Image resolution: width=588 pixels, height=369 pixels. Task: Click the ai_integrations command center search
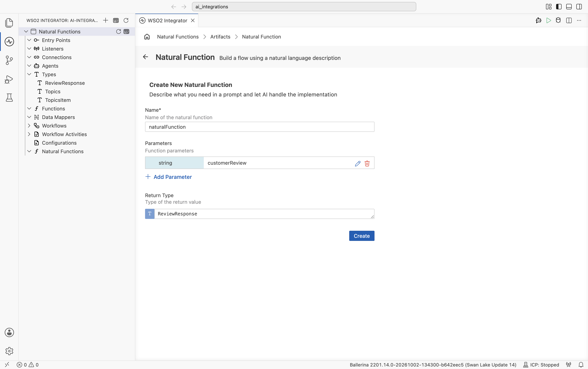304,7
